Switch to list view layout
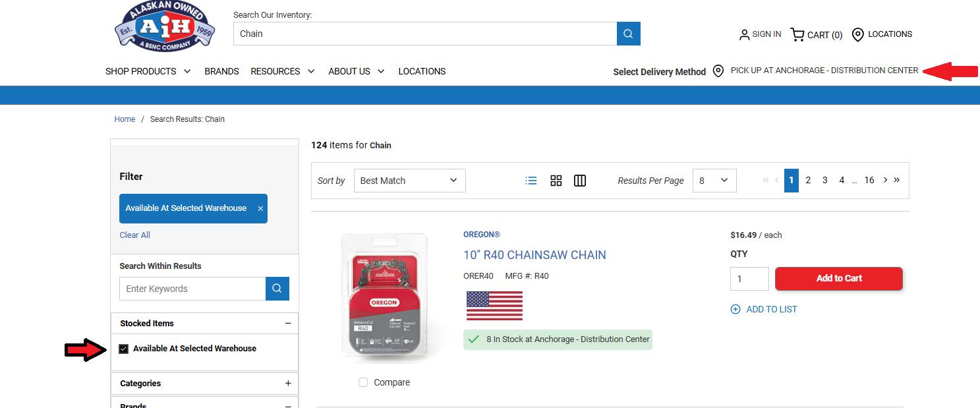 531,181
